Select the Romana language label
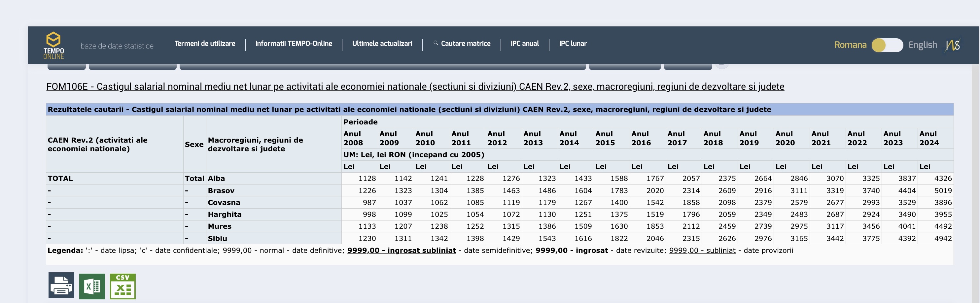The width and height of the screenshot is (980, 303). point(850,45)
